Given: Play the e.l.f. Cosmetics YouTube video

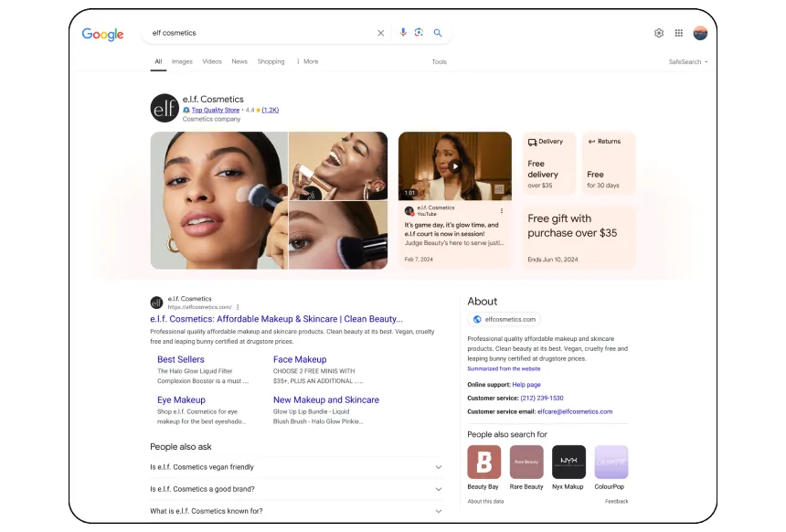Looking at the screenshot, I should tap(454, 166).
